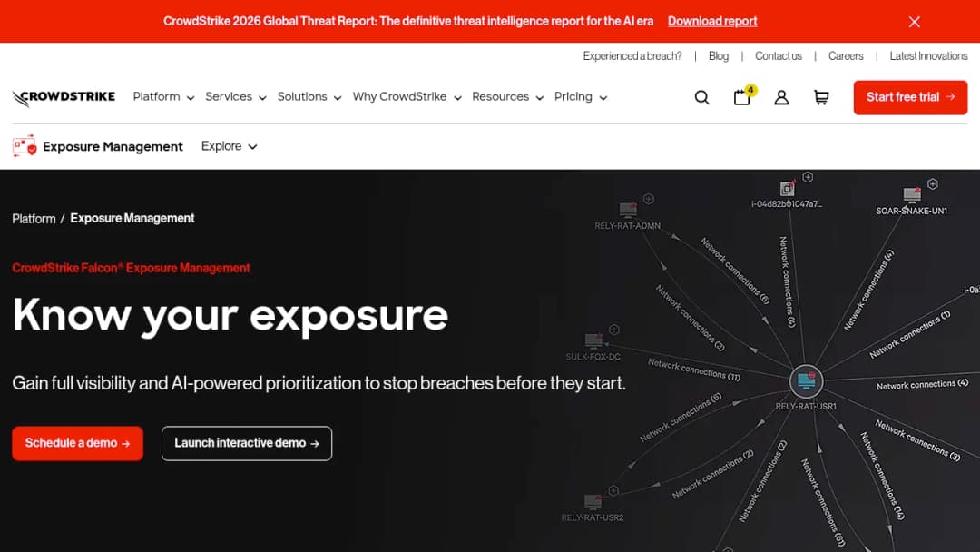Click the Exposure Management subnav title

pyautogui.click(x=113, y=146)
